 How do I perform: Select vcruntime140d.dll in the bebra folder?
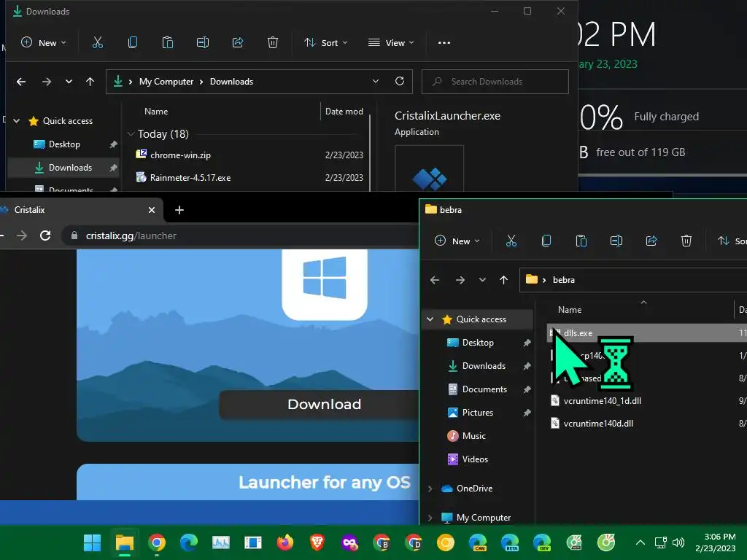point(647,424)
